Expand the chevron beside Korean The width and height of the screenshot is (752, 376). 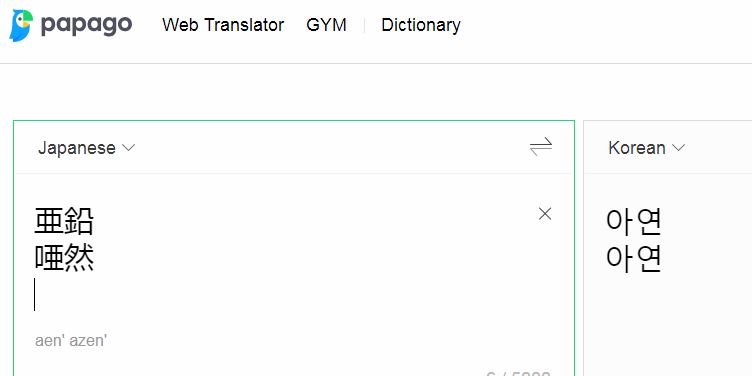point(679,148)
